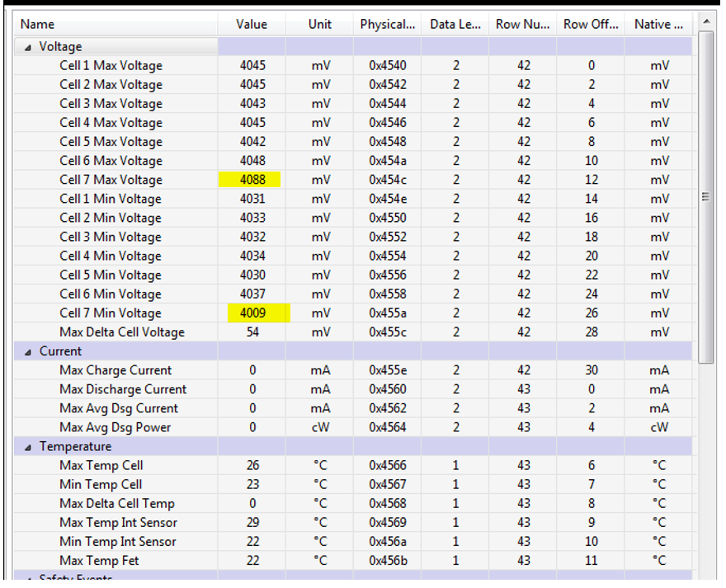Click the highlighted 4009 value cell
726x588 pixels.
click(252, 313)
